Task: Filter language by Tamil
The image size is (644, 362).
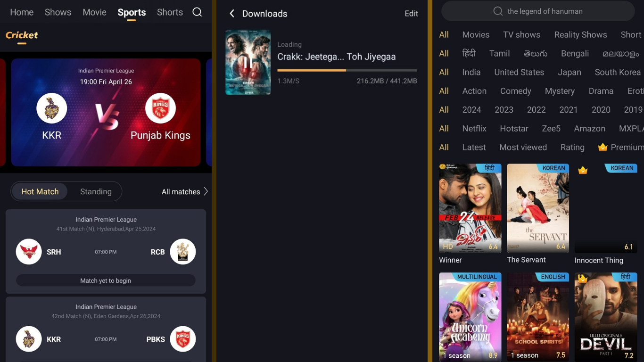Action: 499,53
